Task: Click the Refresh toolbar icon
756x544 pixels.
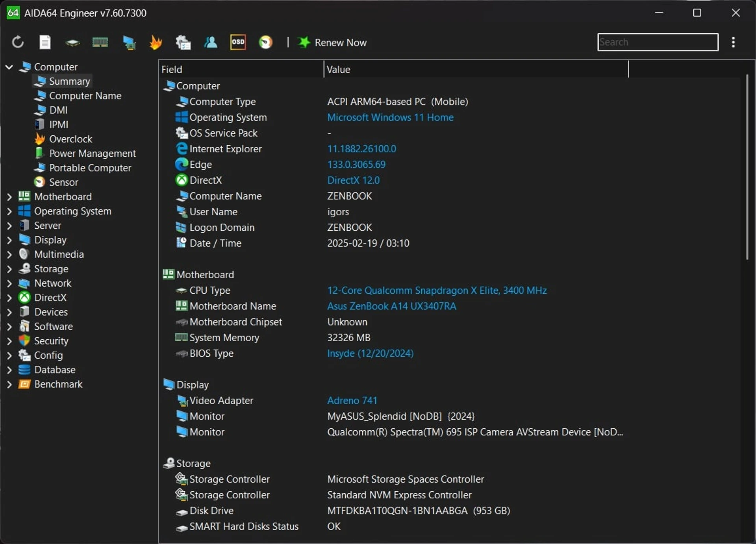Action: click(x=18, y=42)
